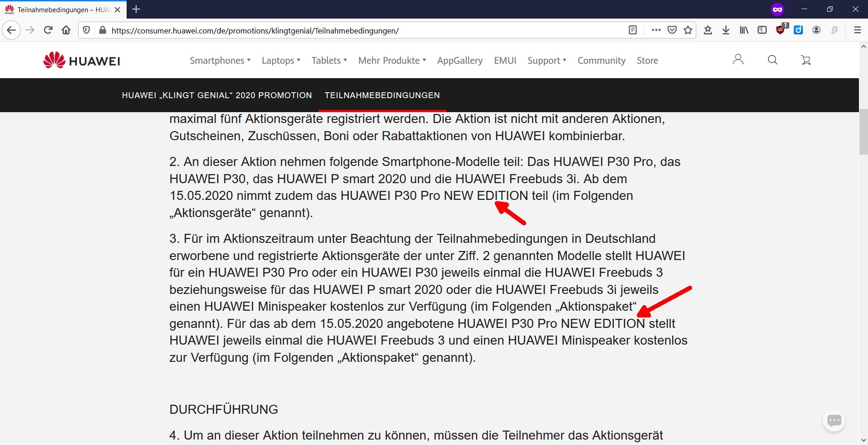The image size is (868, 445).
Task: Switch to Klingt Genial 2020 Promotion tab
Action: [217, 95]
